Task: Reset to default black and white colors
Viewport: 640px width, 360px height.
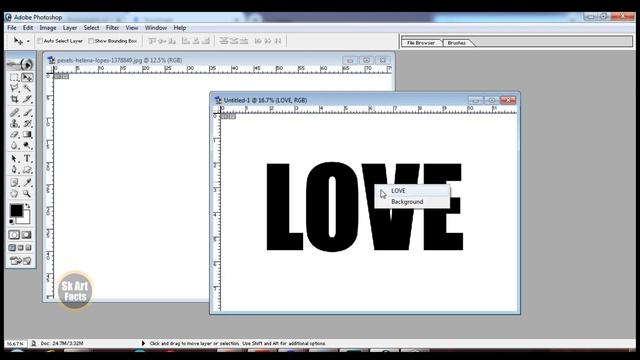Action: (x=11, y=222)
